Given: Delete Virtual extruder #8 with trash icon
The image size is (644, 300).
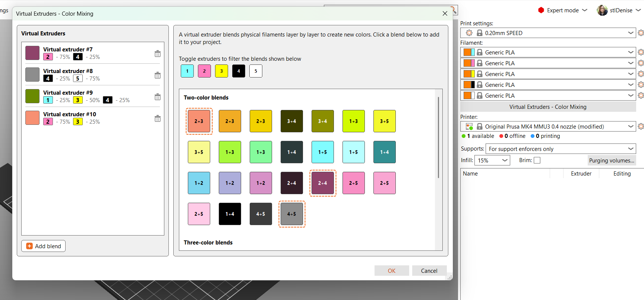Looking at the screenshot, I should click(158, 75).
